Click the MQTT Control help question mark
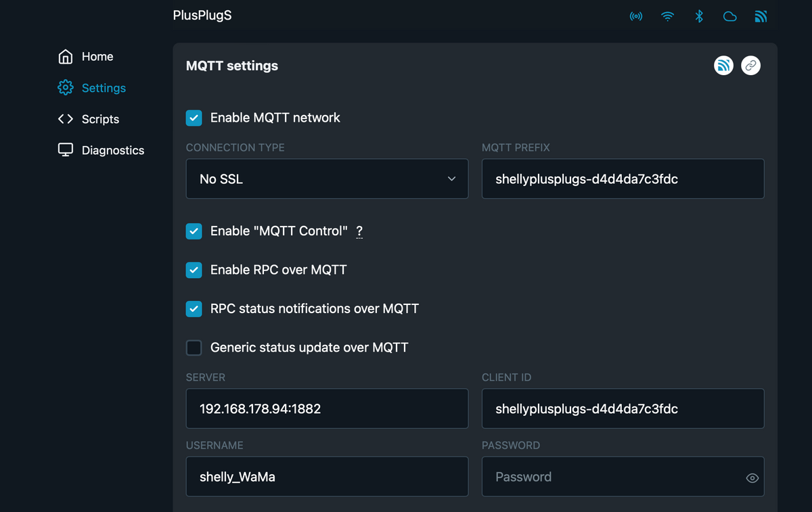Viewport: 812px width, 512px height. (359, 231)
